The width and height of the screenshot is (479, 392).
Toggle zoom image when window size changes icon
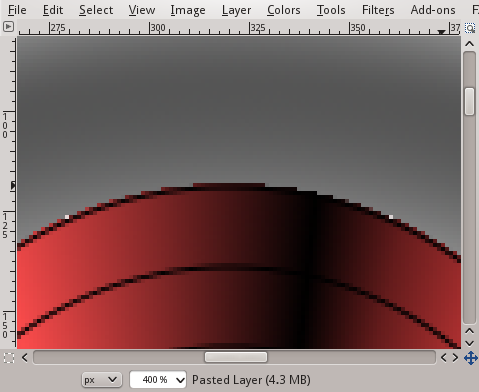click(x=470, y=28)
